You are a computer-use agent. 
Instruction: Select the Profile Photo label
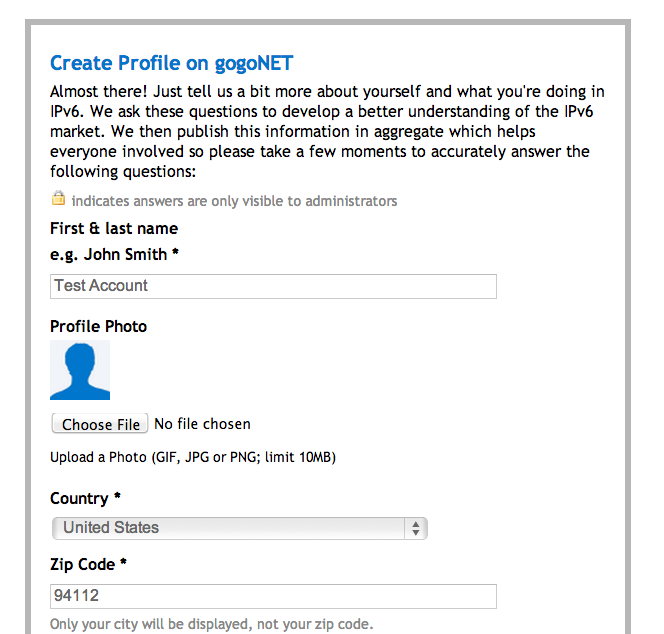point(98,326)
